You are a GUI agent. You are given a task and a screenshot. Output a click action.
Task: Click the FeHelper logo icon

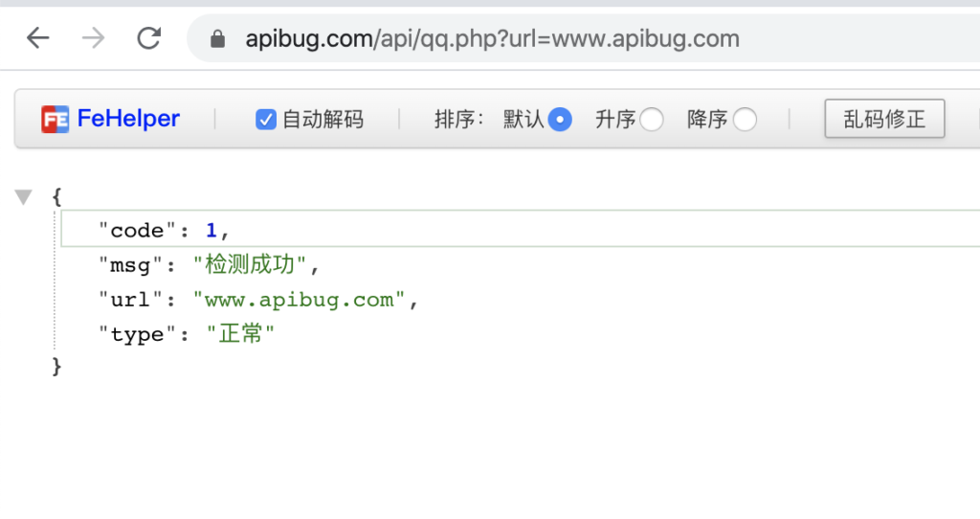click(55, 119)
